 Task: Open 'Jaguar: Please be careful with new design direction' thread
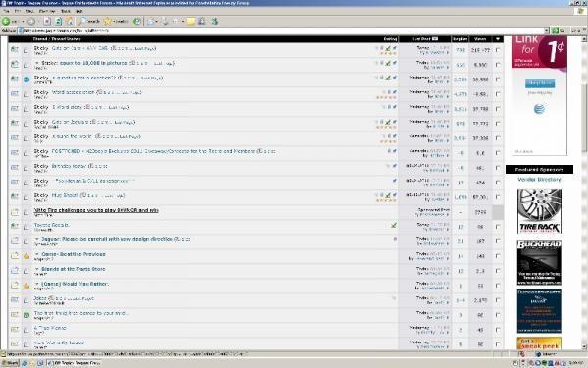coord(107,239)
